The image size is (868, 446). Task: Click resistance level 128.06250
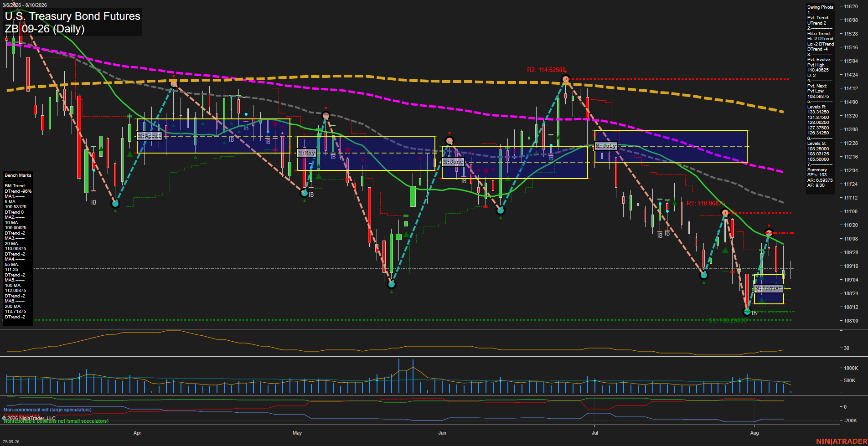click(818, 123)
